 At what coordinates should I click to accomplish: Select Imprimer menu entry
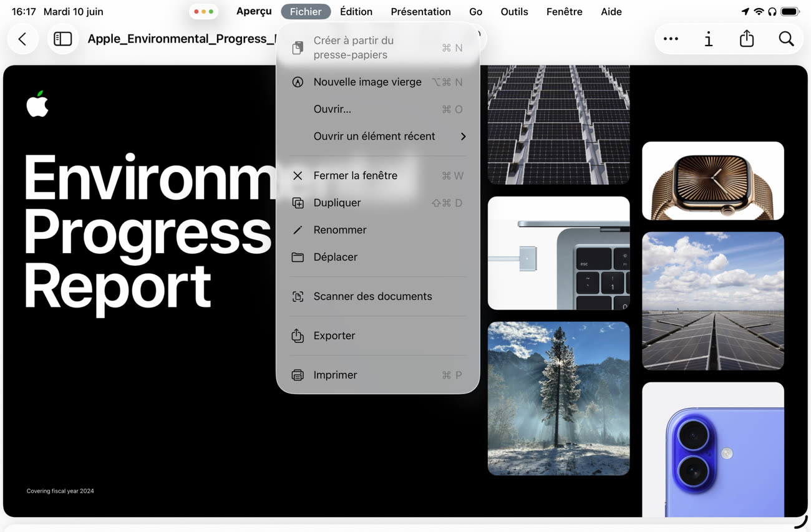[377, 375]
